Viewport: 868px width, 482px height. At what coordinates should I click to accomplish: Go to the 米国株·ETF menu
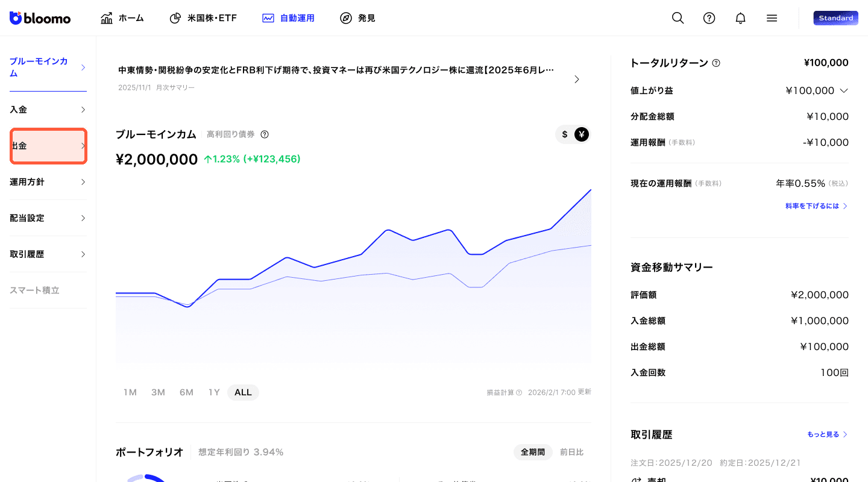point(203,18)
